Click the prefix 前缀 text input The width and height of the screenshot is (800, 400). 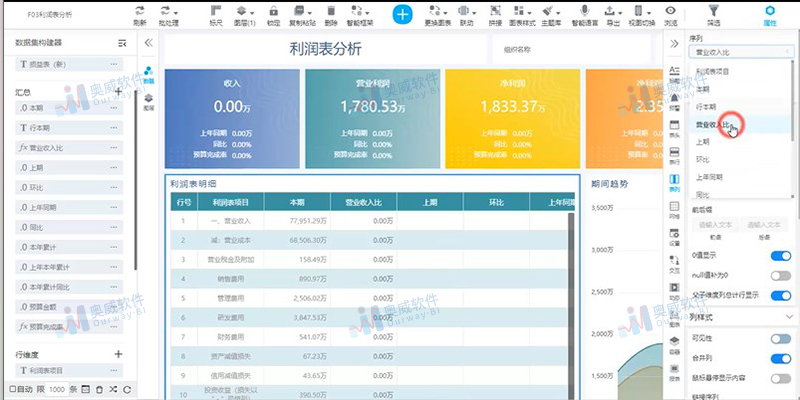pos(715,224)
